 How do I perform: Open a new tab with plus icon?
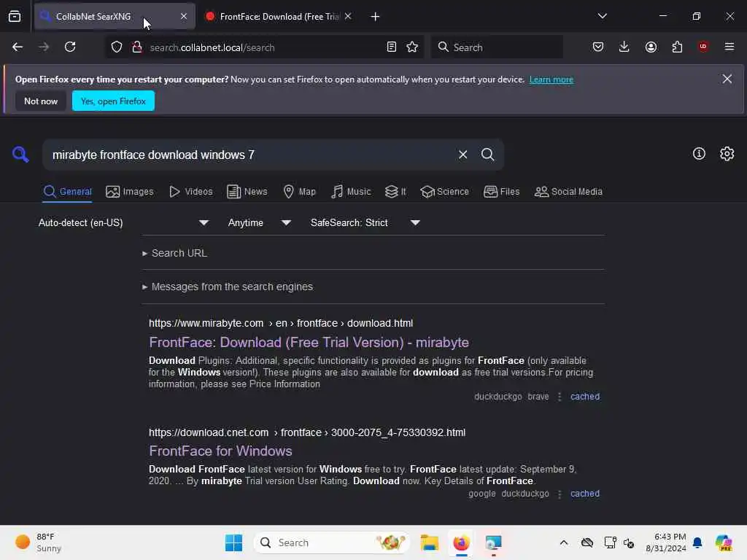tap(375, 17)
